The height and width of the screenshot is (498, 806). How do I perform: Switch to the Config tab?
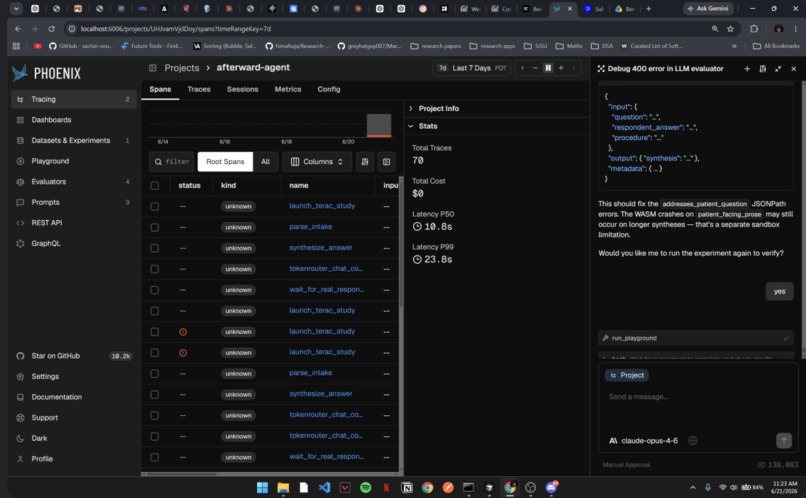click(x=328, y=89)
